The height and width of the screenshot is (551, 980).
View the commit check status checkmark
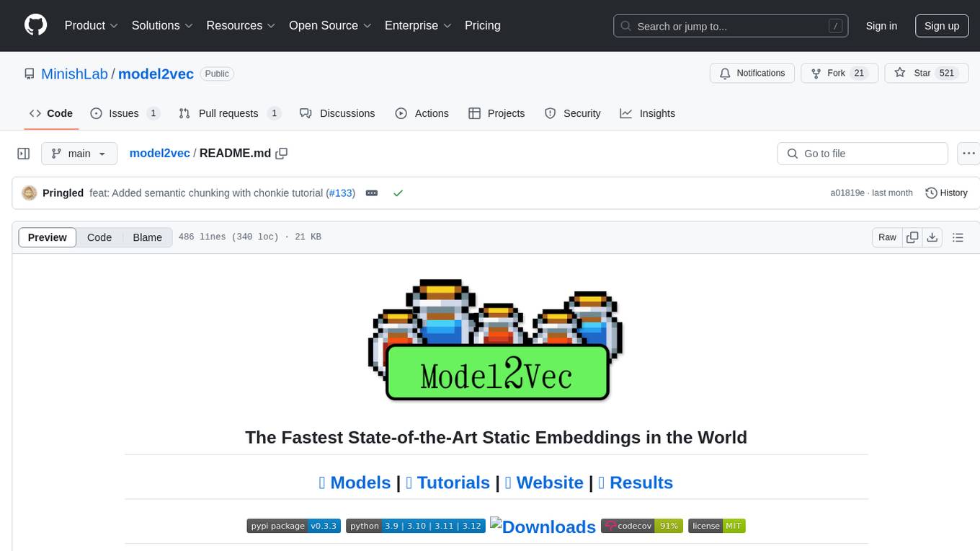click(398, 193)
